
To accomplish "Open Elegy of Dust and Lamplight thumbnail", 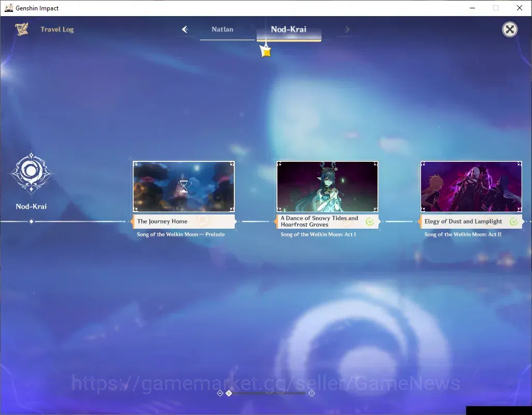I will (471, 187).
